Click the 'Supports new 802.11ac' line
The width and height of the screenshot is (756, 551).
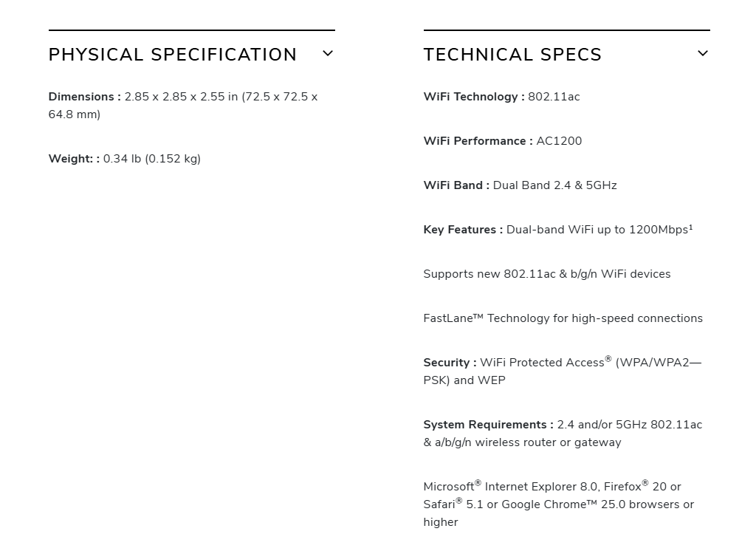tap(546, 274)
